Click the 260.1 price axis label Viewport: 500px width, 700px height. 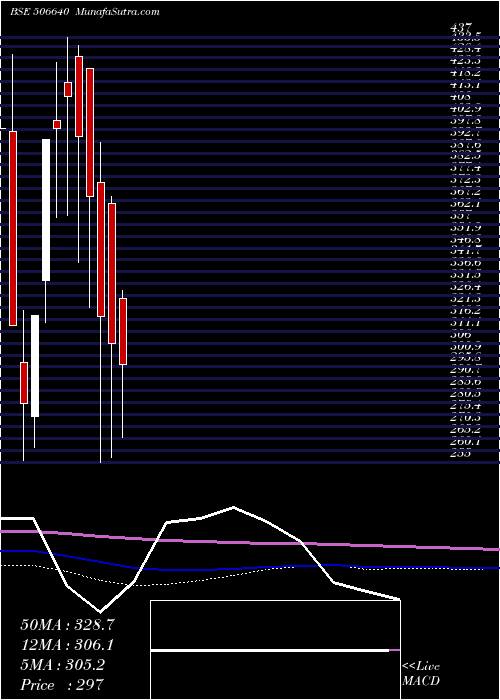(466, 442)
